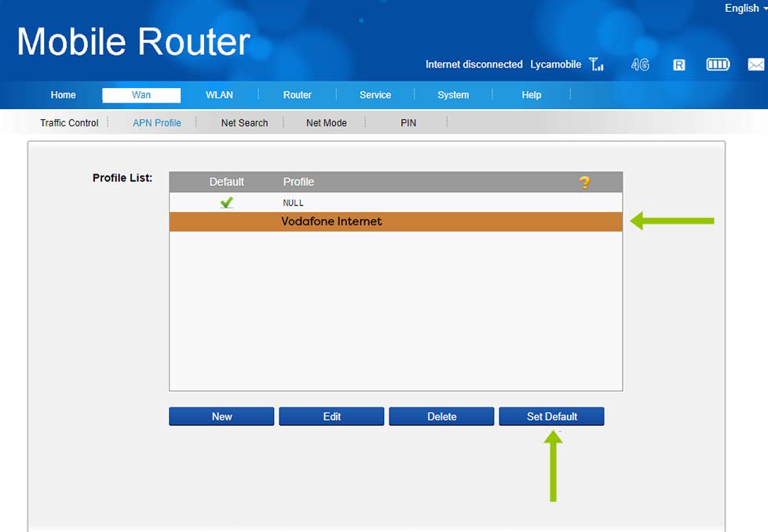Click the Set Default button

[551, 417]
